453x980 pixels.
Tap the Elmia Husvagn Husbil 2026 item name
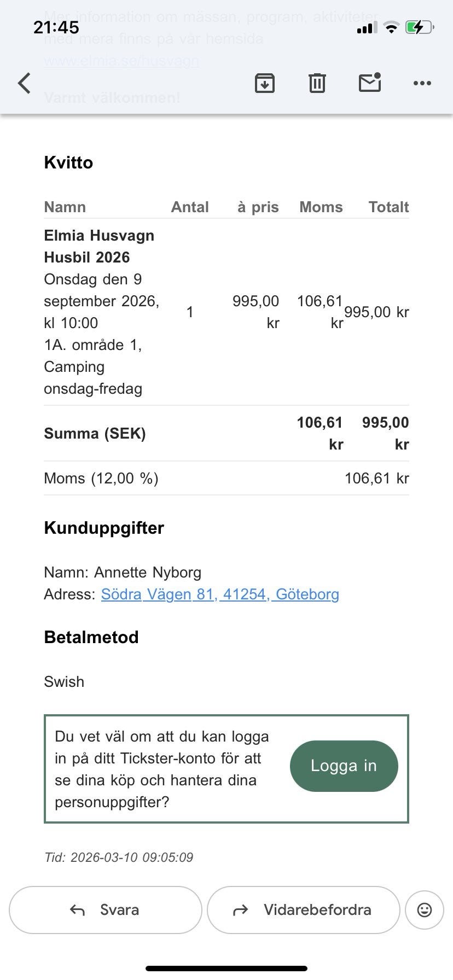coord(99,247)
